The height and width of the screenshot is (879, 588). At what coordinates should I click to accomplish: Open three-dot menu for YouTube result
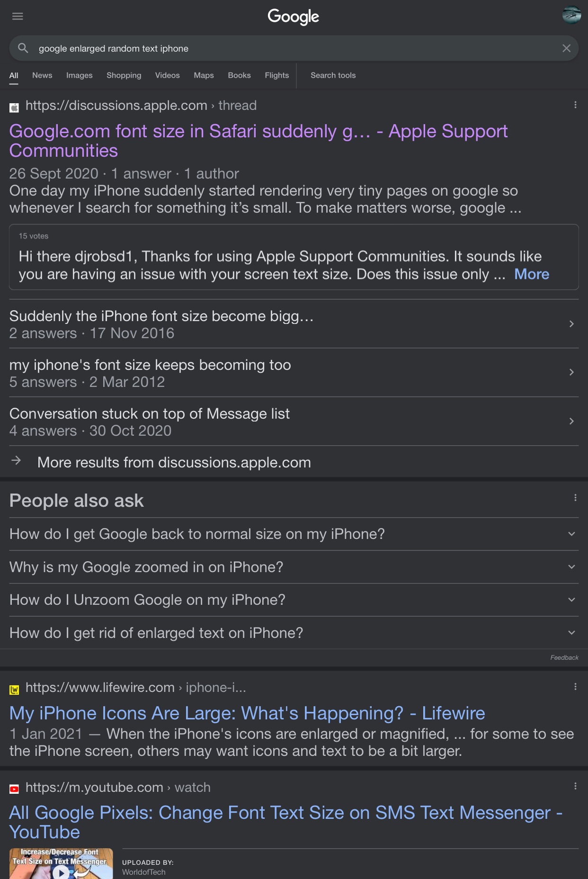click(x=575, y=786)
